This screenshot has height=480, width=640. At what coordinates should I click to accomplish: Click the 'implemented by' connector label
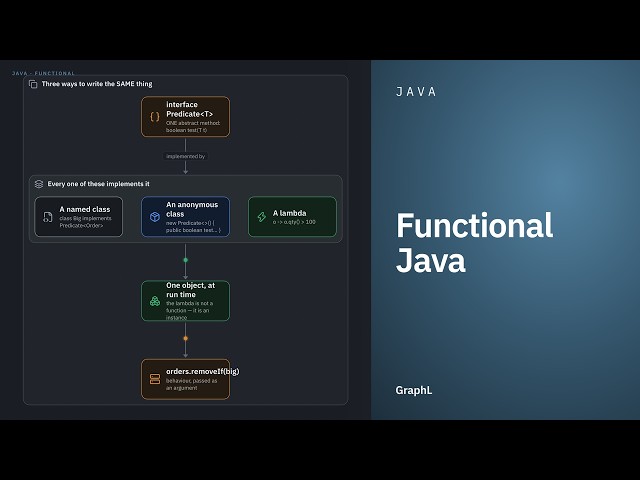tap(185, 156)
